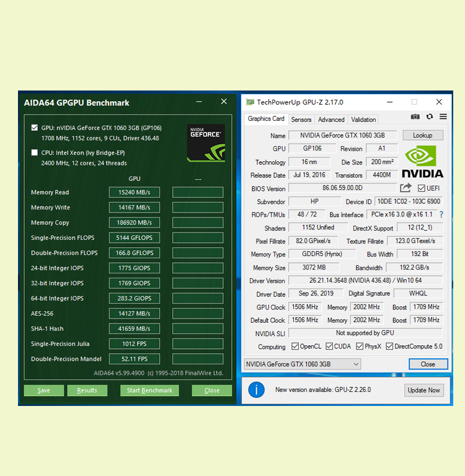Click the GPU-Z Name field
465x476 pixels.
tap(343, 135)
